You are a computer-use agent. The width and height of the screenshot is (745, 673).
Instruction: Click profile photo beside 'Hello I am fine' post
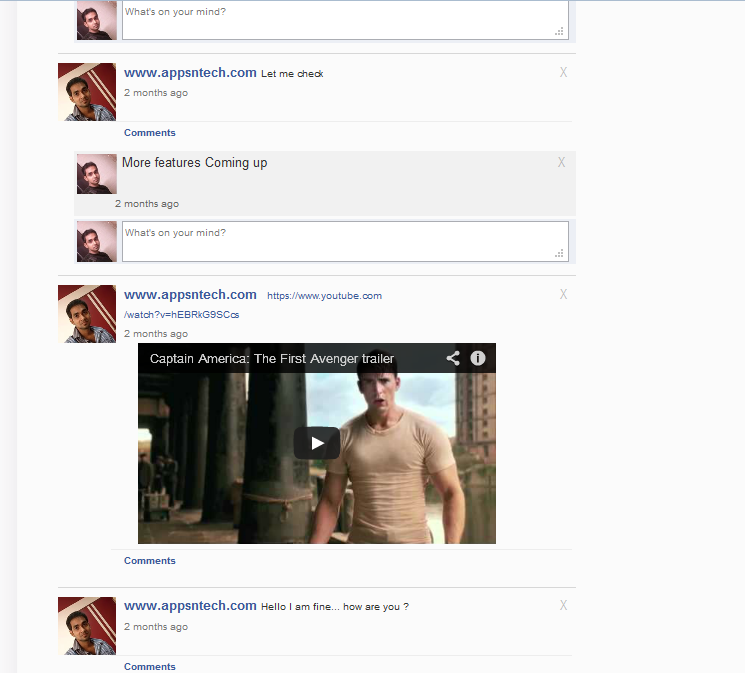[x=87, y=626]
